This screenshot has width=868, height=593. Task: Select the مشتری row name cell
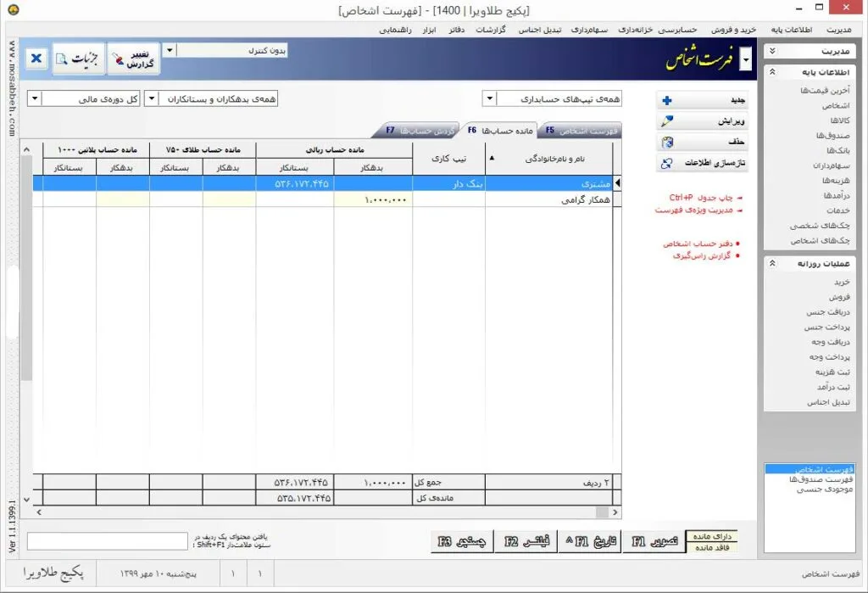tap(549, 183)
